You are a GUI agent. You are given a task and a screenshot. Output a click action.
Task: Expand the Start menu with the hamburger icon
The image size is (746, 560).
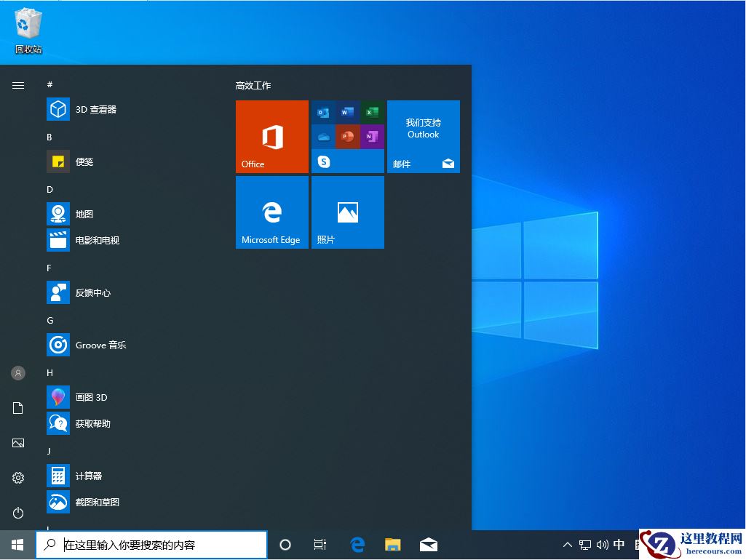18,85
